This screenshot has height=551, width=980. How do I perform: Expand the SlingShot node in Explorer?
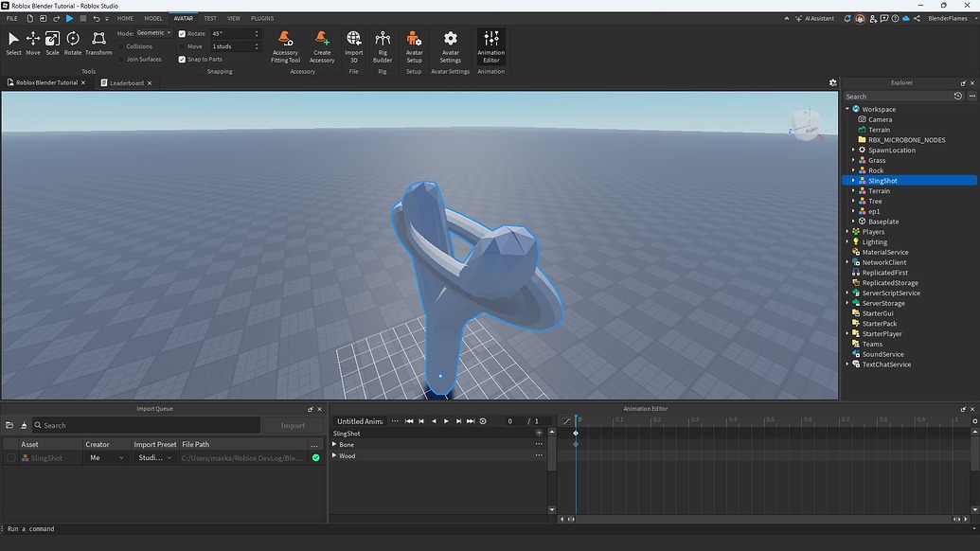[x=854, y=181]
